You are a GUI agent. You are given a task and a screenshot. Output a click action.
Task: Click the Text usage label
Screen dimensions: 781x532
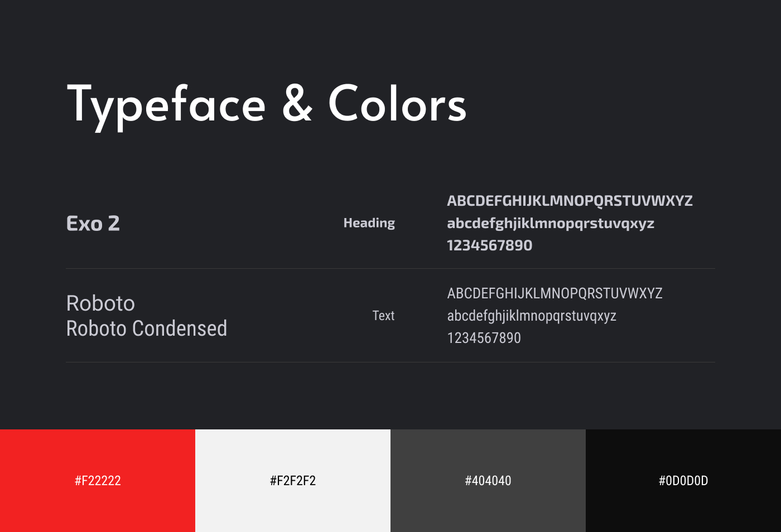point(383,316)
